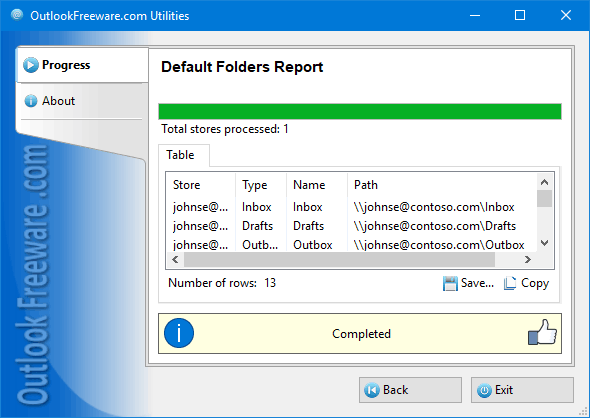Viewport: 590px width, 418px height.
Task: Open the Progress sidebar tab
Action: [82, 65]
